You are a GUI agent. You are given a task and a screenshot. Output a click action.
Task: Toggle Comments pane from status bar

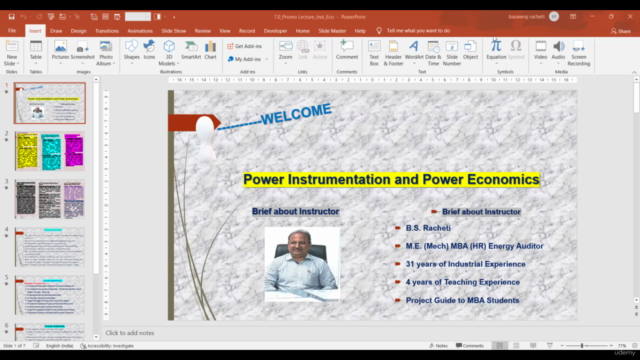(x=470, y=346)
